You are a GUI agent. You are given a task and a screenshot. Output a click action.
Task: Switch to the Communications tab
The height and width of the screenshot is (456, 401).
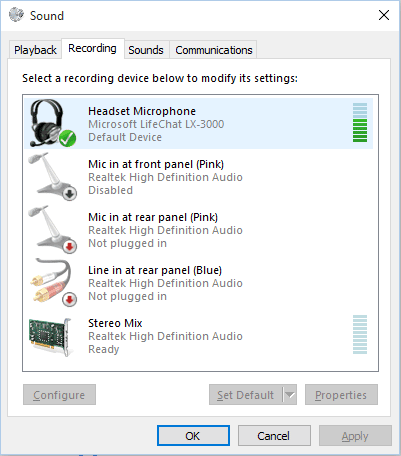click(214, 50)
